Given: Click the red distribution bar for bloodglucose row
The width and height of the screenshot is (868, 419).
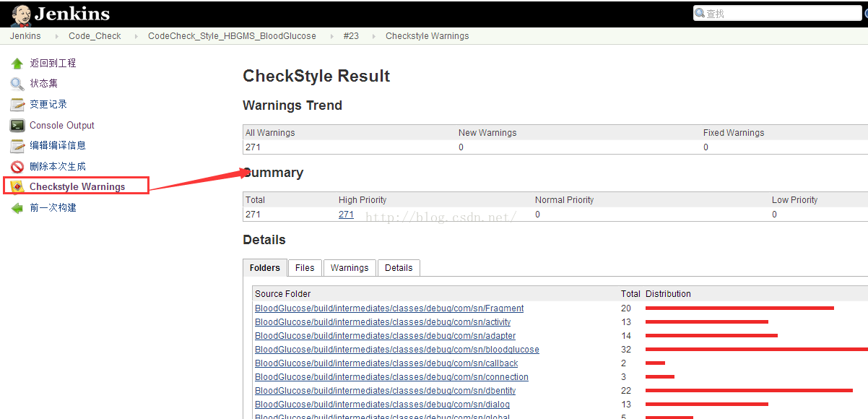Looking at the screenshot, I should click(x=757, y=350).
